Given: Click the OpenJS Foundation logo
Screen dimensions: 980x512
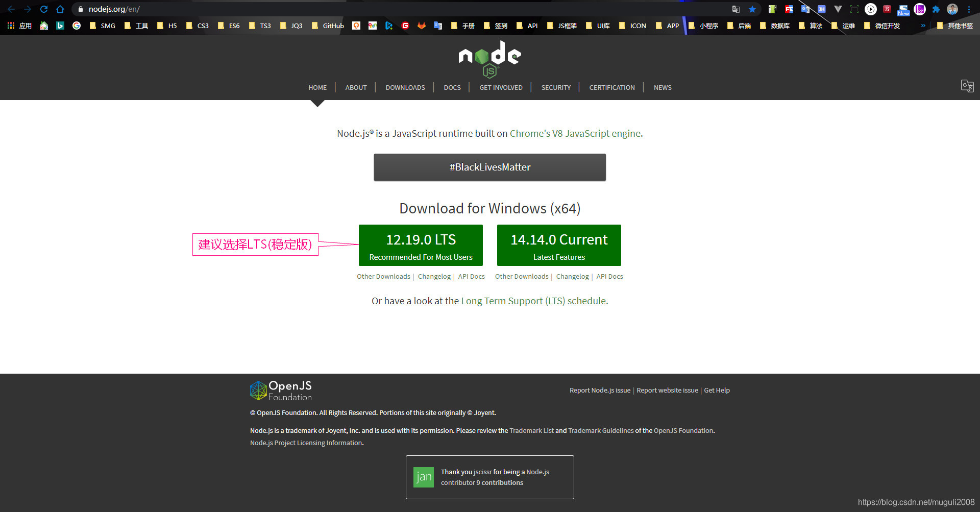Looking at the screenshot, I should 281,391.
